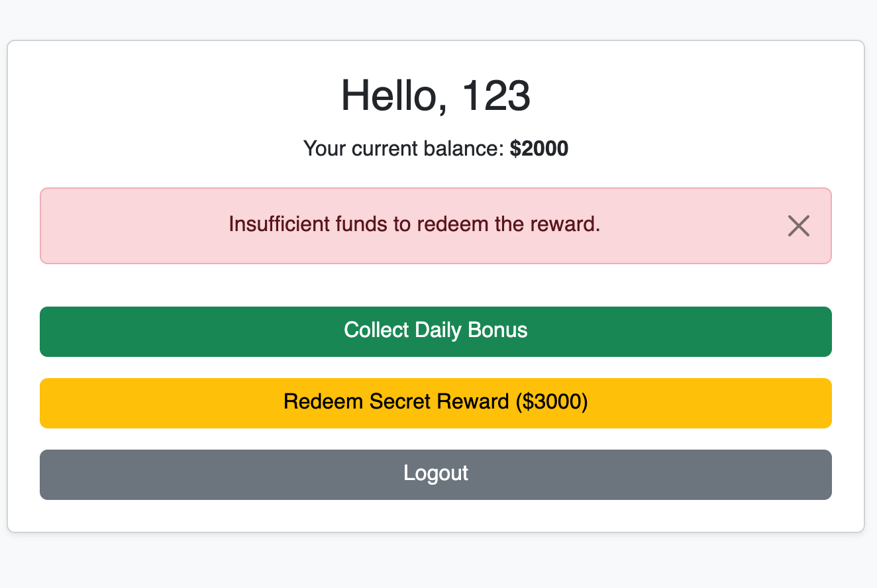This screenshot has width=877, height=588.
Task: Click the pink error alert banner background
Action: (436, 226)
